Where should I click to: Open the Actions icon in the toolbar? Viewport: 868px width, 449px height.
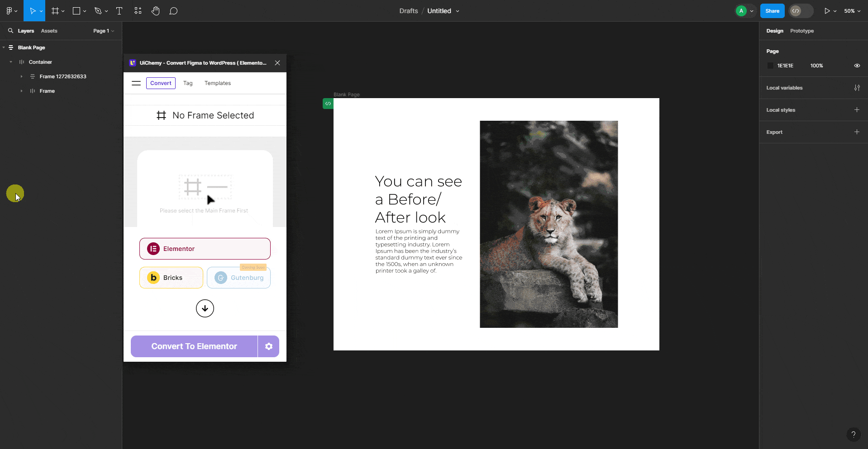(x=138, y=11)
